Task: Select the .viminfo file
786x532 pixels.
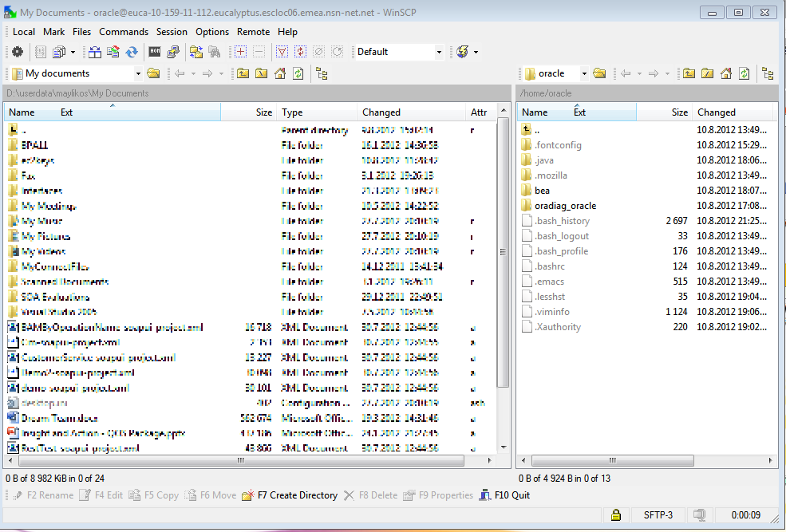Action: pyautogui.click(x=552, y=312)
